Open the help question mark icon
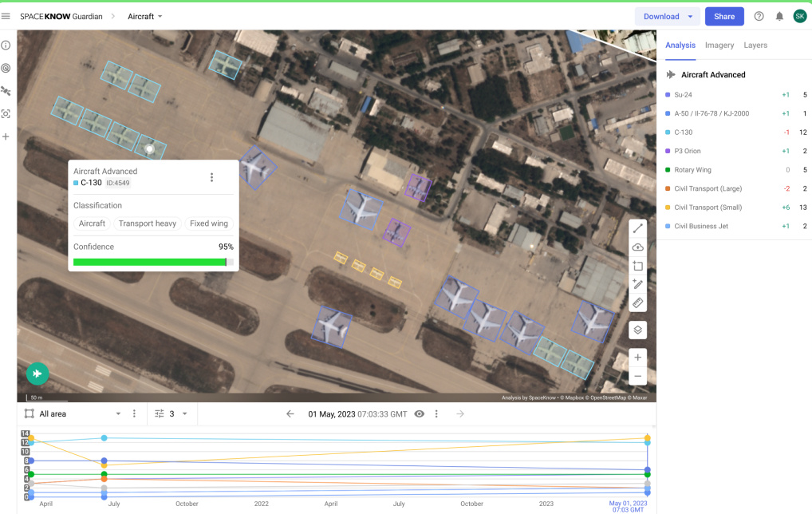Image resolution: width=812 pixels, height=514 pixels. pos(759,16)
